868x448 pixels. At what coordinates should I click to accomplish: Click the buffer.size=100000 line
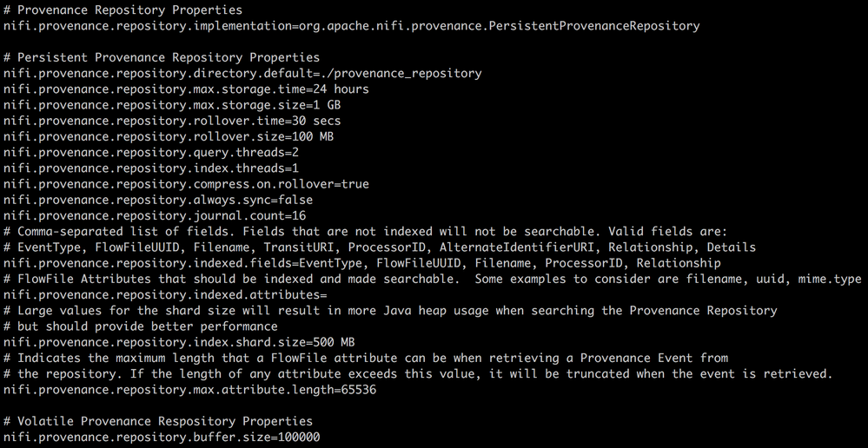pos(162,437)
